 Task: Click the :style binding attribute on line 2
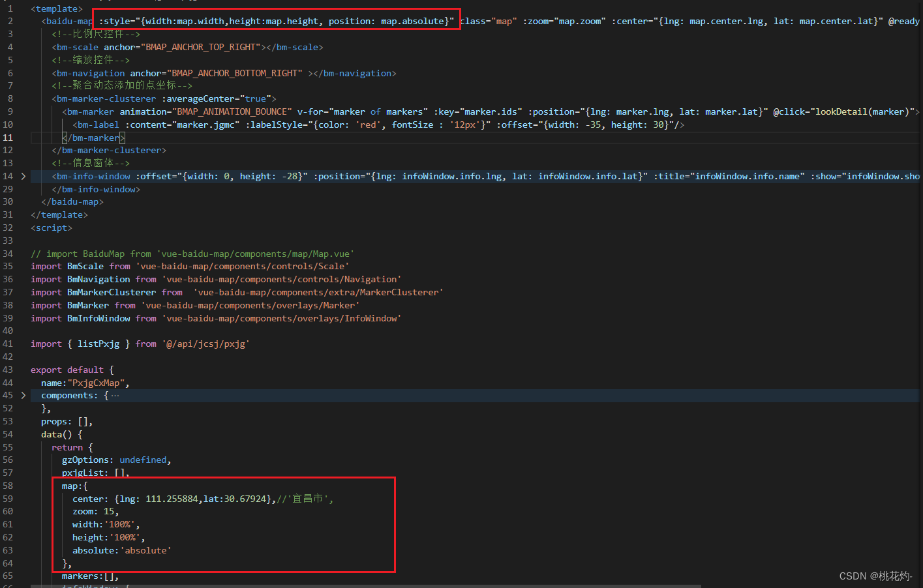pos(277,22)
